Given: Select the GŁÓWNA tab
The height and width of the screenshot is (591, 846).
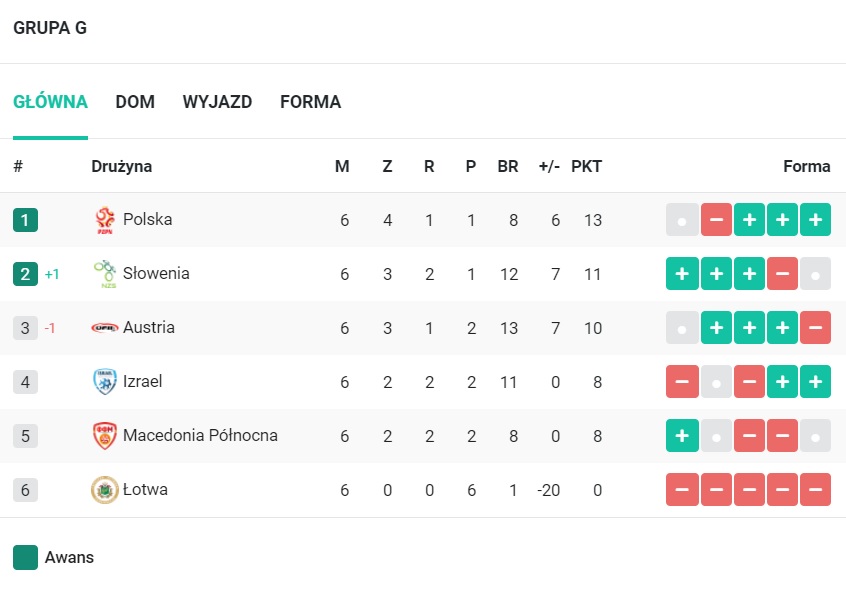Looking at the screenshot, I should pos(50,102).
